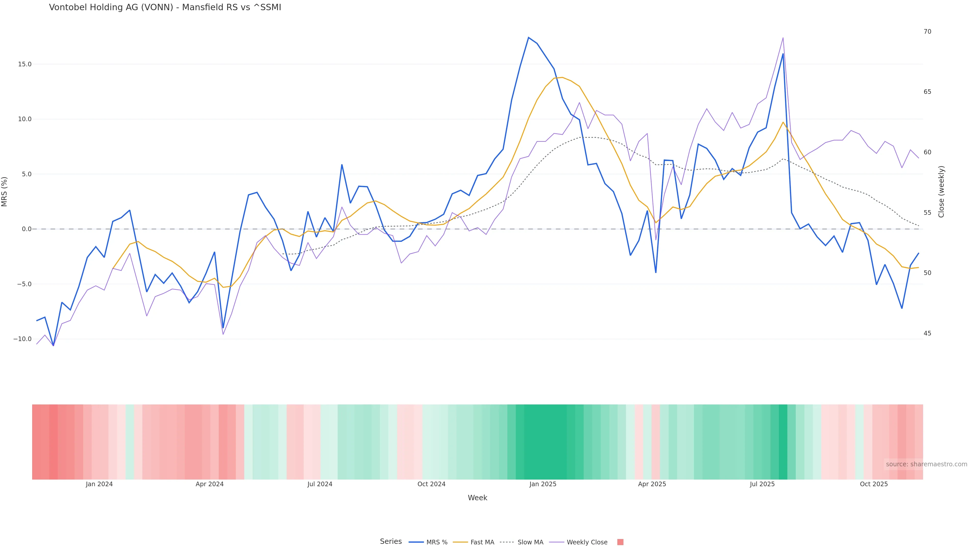Screen dimensions: 980x551
Task: Click the Jan 2024 x-axis label
Action: pyautogui.click(x=99, y=484)
